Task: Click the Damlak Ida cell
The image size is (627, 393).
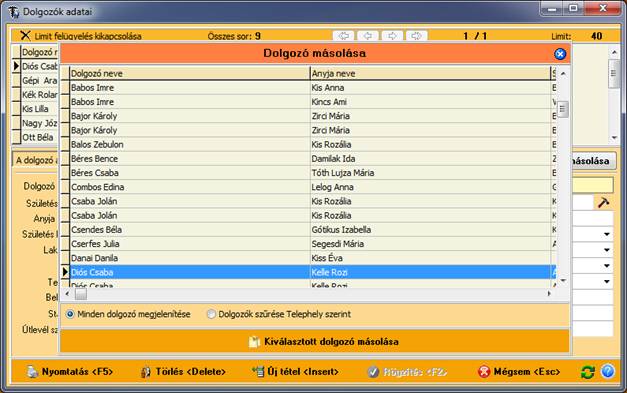Action: click(430, 159)
